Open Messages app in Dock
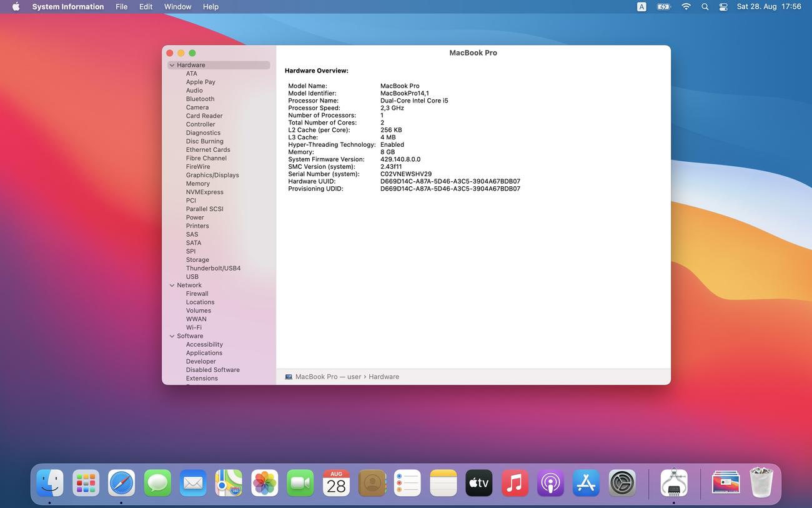The height and width of the screenshot is (508, 812). (157, 483)
